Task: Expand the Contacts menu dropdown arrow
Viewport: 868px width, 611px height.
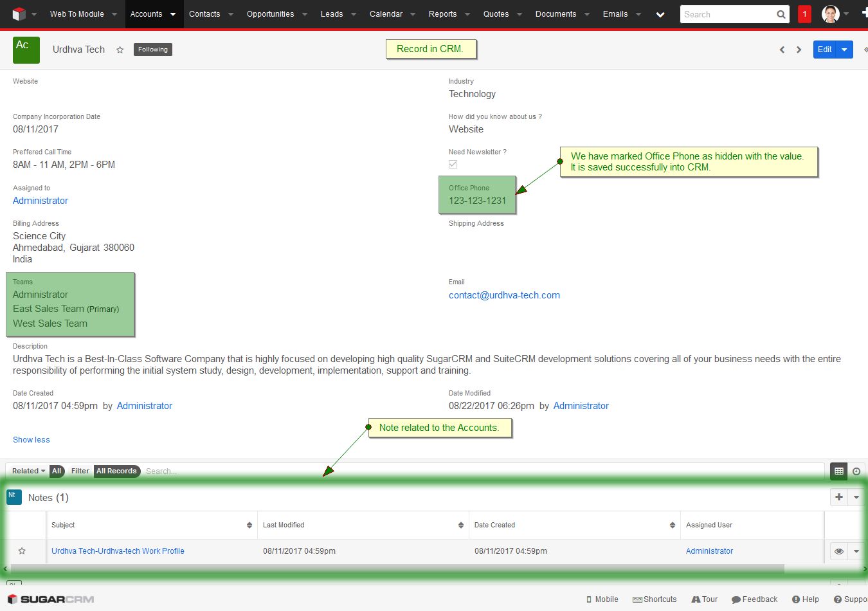Action: [231, 14]
